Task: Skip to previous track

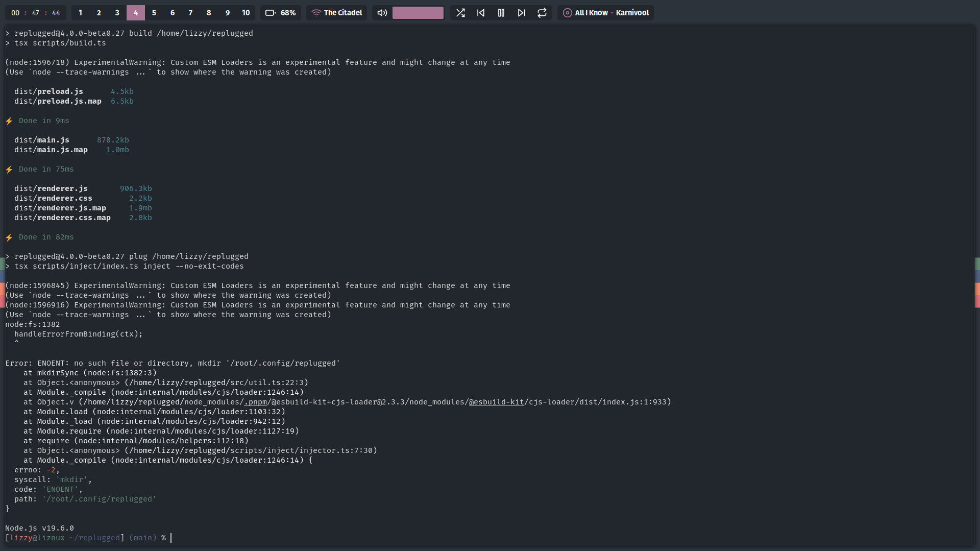Action: 481,13
